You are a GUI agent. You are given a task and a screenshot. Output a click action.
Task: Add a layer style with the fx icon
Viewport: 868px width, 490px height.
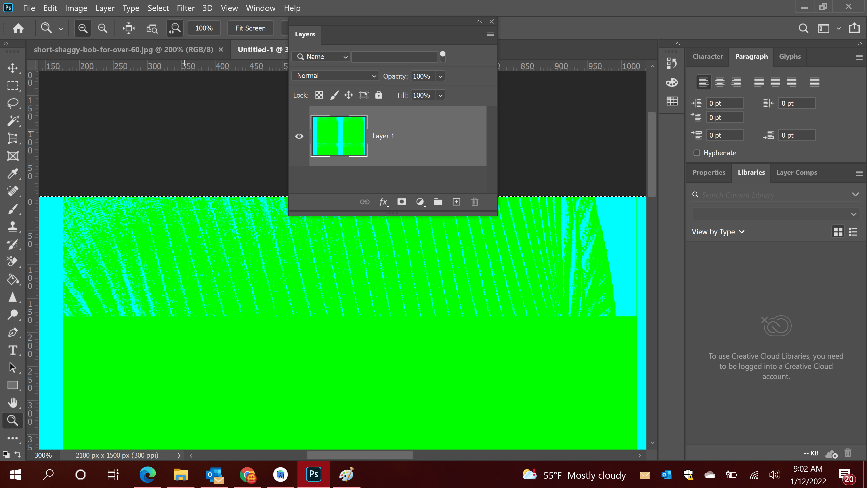tap(383, 202)
